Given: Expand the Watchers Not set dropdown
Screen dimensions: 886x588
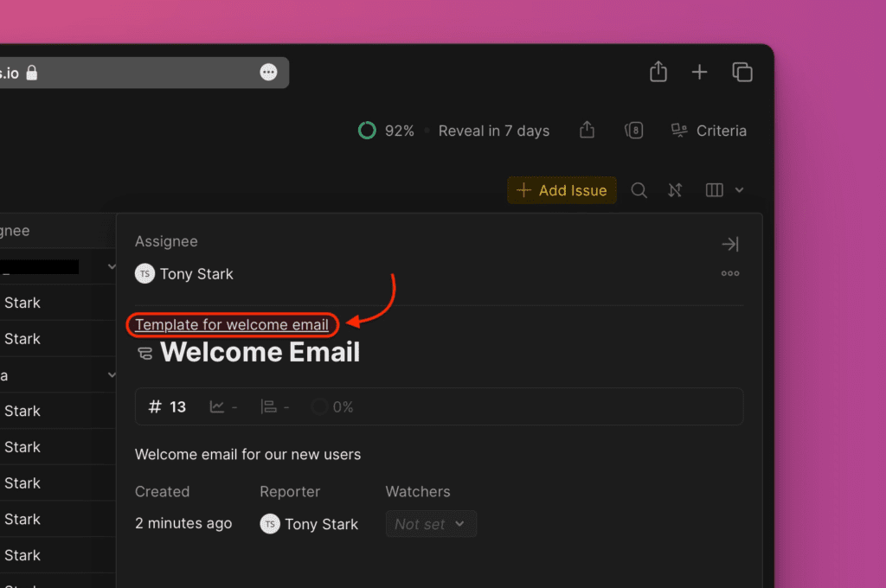Looking at the screenshot, I should coord(430,524).
